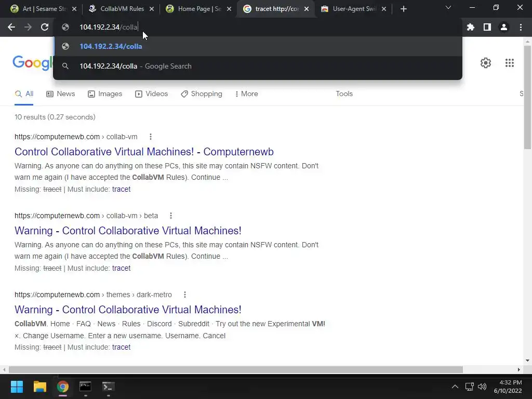532x399 pixels.
Task: Click the computernewb.com › collab-vm breadcrumb
Action: (x=76, y=137)
